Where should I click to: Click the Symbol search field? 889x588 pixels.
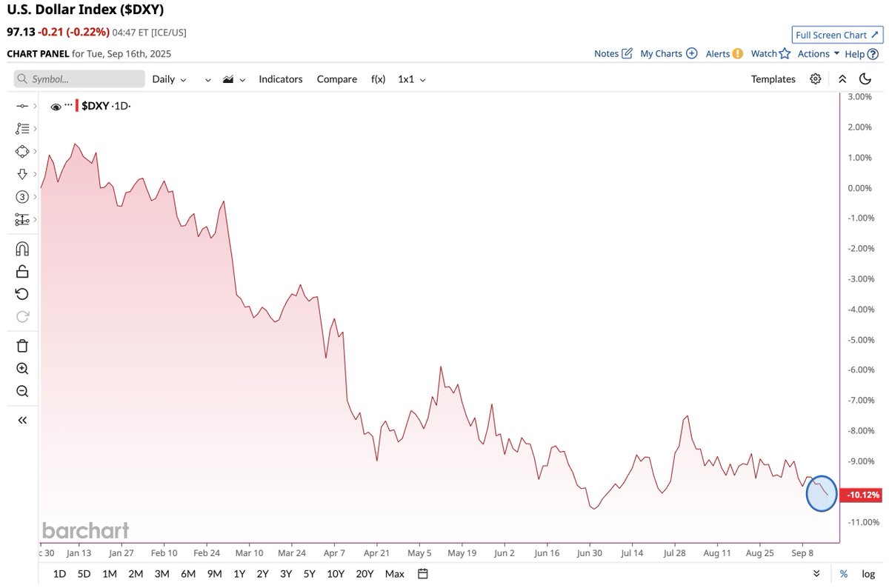pos(80,78)
